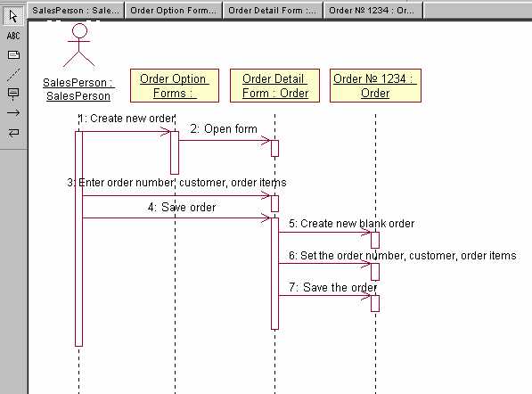Select message '1: Create new order'
The image size is (532, 394).
tap(127, 118)
